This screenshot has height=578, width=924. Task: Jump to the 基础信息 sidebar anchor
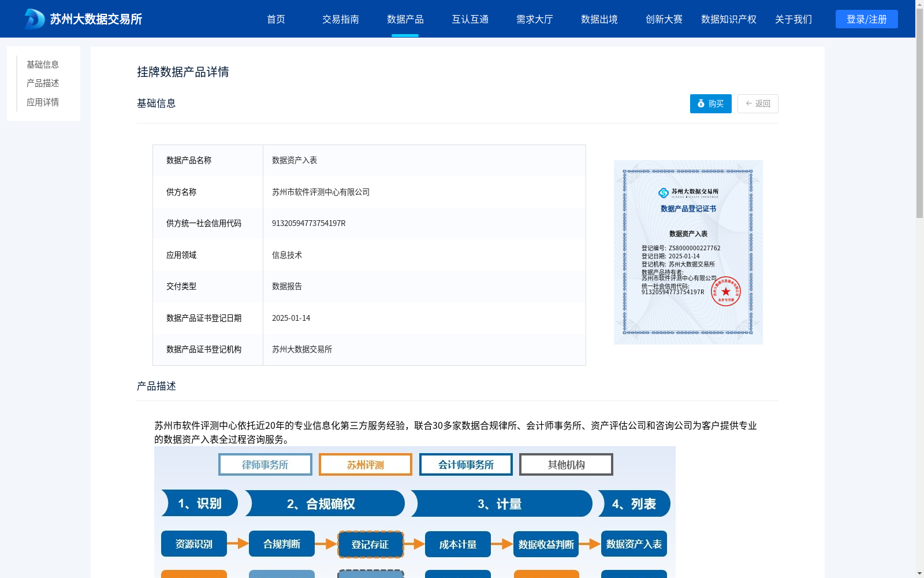[x=43, y=64]
